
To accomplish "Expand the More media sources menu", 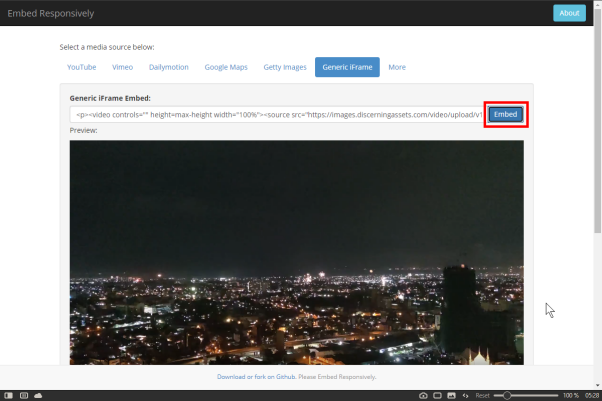I will point(397,67).
